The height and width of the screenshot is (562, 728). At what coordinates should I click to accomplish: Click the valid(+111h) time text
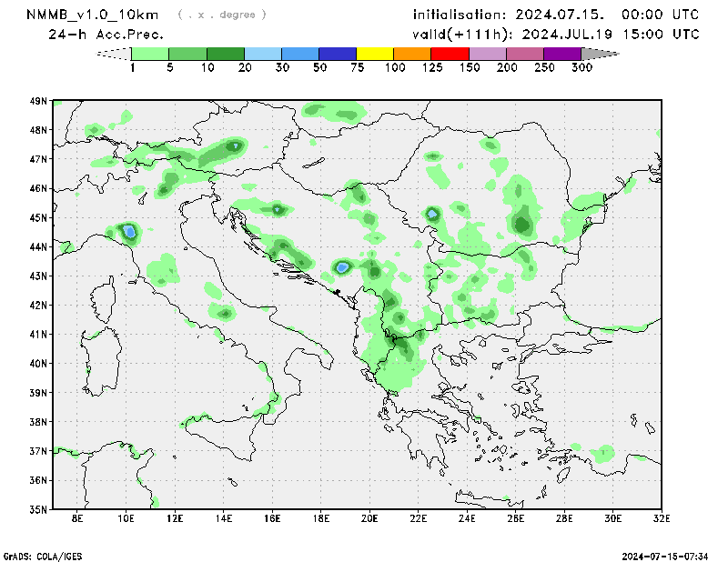(556, 34)
